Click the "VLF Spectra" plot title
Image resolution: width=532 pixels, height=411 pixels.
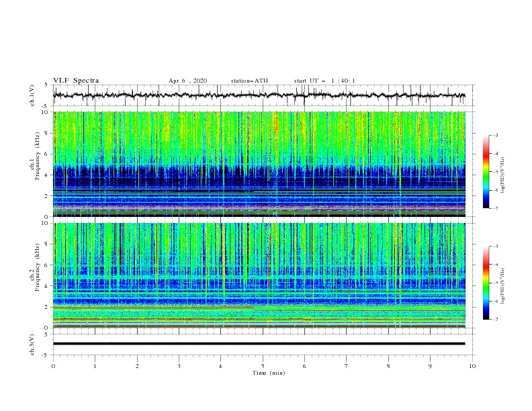click(x=76, y=81)
